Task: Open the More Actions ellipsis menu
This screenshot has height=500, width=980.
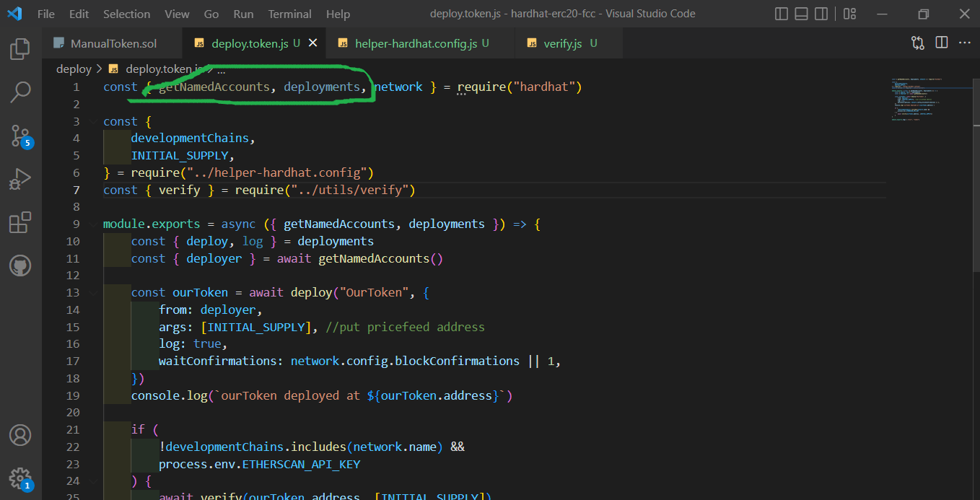Action: 965,43
